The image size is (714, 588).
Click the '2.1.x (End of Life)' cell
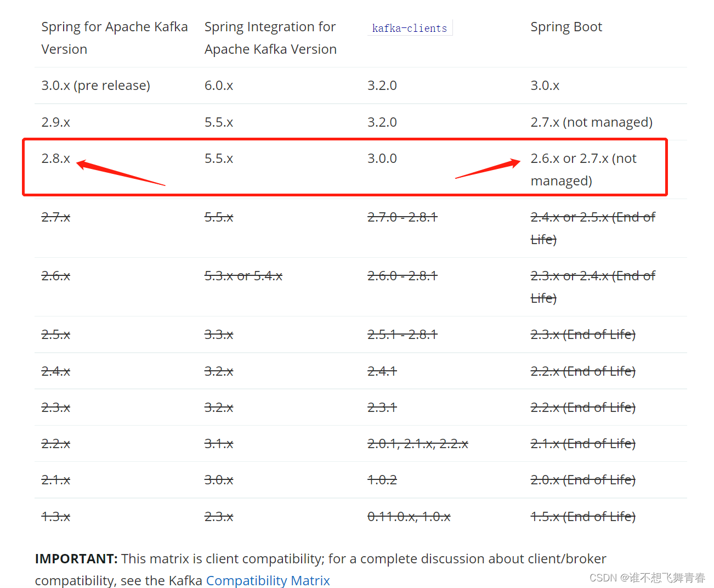coord(583,444)
